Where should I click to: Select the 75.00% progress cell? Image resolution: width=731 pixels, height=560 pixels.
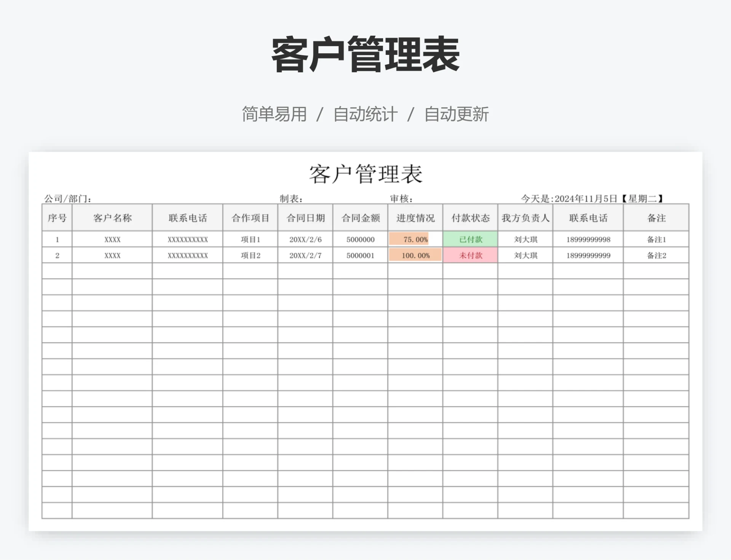tap(414, 239)
